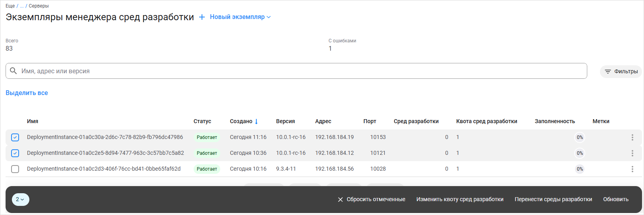Click port 10121 cell
The height and width of the screenshot is (215, 644).
pyautogui.click(x=378, y=153)
